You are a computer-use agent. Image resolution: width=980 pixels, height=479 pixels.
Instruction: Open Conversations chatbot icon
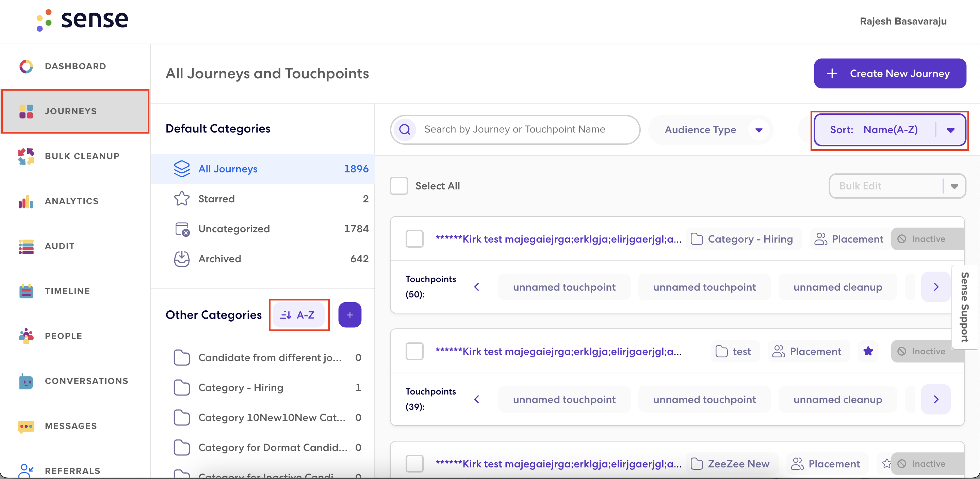[x=26, y=381]
